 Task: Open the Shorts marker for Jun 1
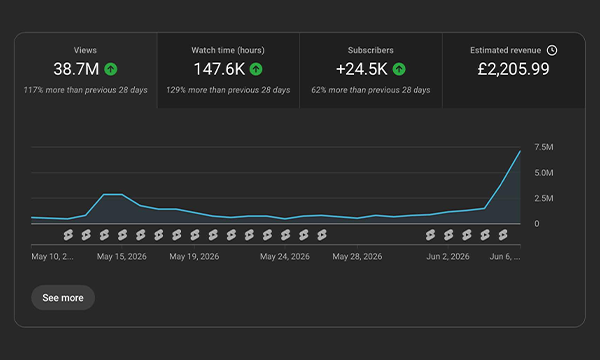pyautogui.click(x=430, y=235)
